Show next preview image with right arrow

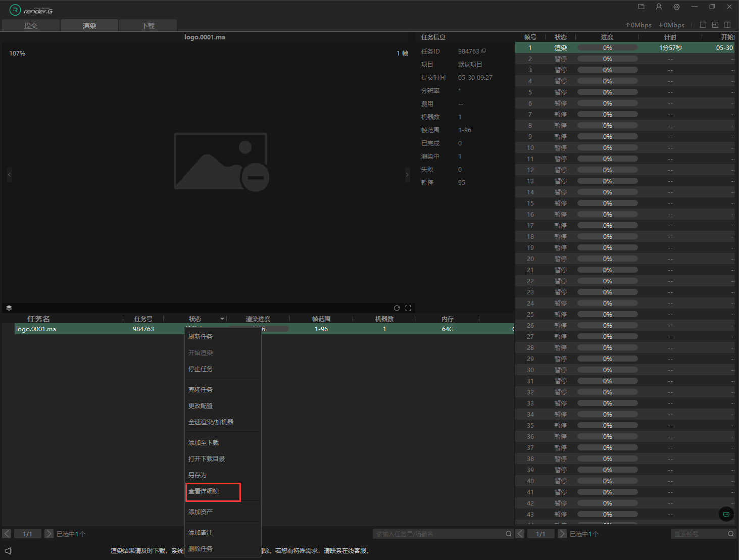coord(407,175)
